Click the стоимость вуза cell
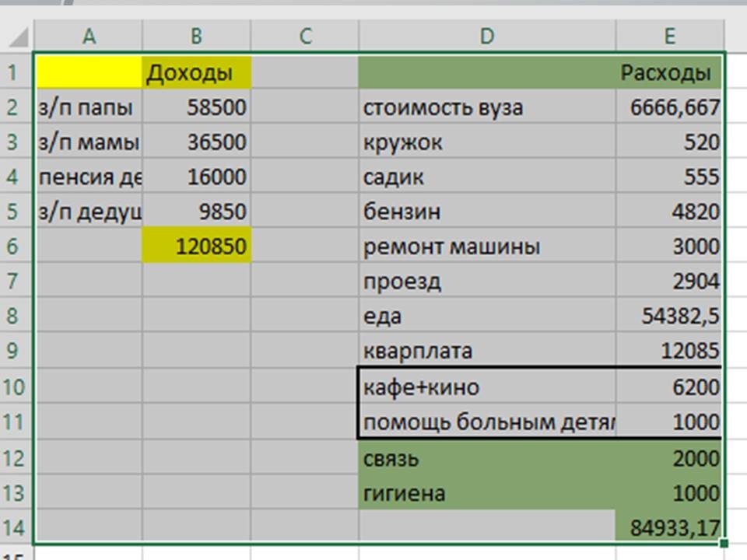The width and height of the screenshot is (747, 560). pos(486,107)
